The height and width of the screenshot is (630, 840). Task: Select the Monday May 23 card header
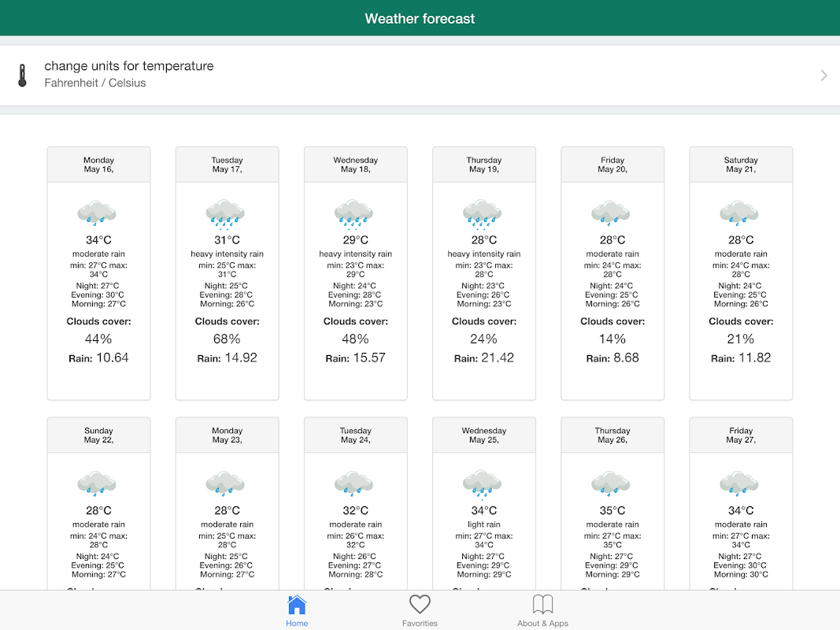228,435
